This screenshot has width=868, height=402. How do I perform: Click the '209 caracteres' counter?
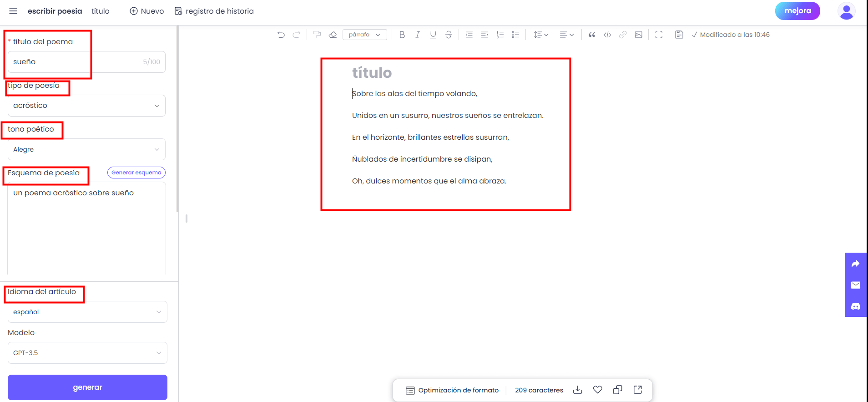[539, 390]
